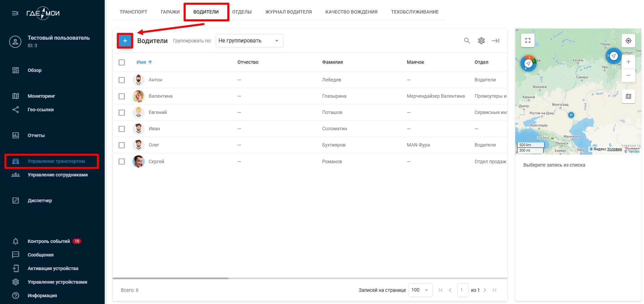The image size is (644, 304).
Task: Open map layers selector icon
Action: pyautogui.click(x=628, y=96)
